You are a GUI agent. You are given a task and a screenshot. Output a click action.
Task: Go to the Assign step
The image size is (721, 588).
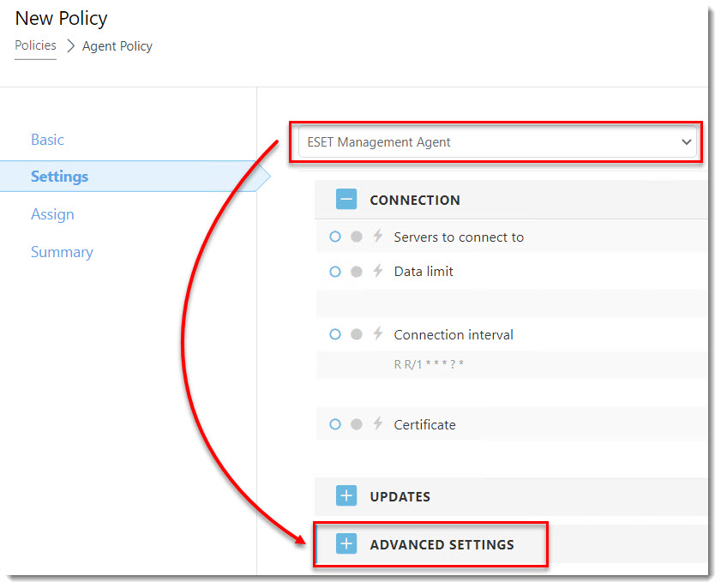[52, 214]
